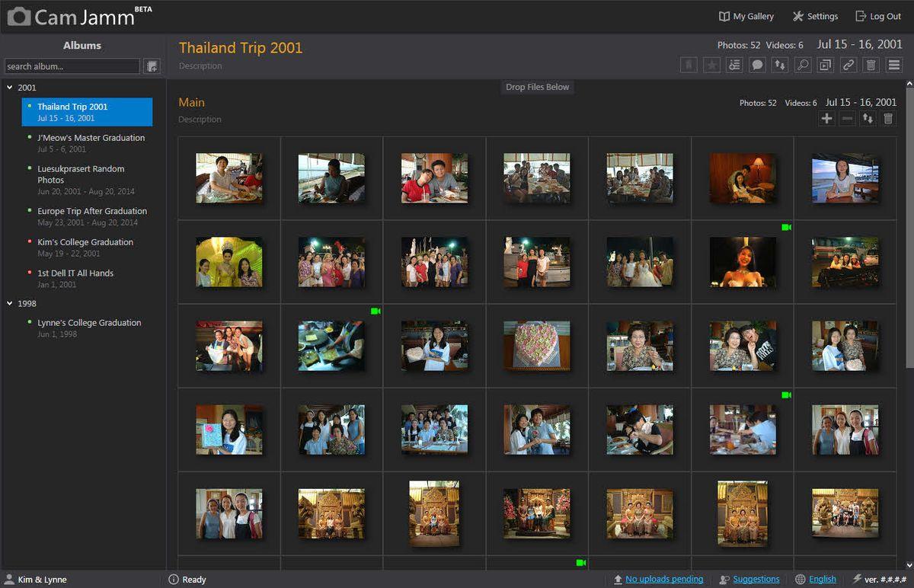Open the Suggestions link
The height and width of the screenshot is (588, 914).
coord(756,580)
